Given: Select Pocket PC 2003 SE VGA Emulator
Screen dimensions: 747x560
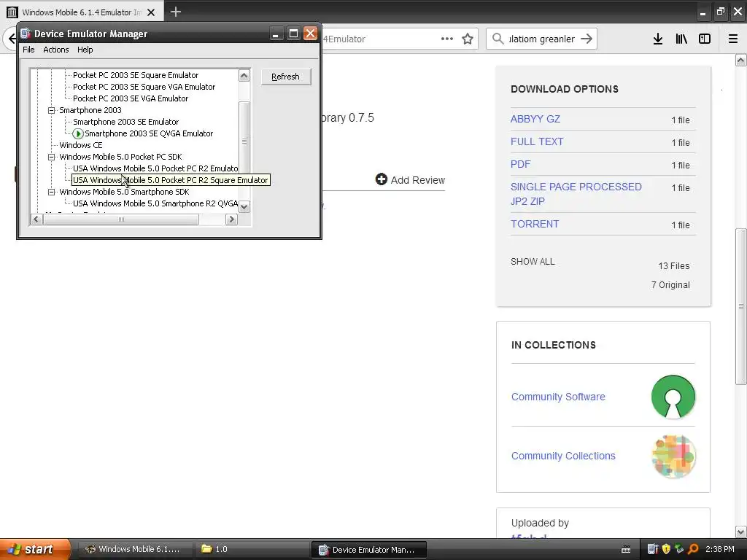Looking at the screenshot, I should pos(131,98).
